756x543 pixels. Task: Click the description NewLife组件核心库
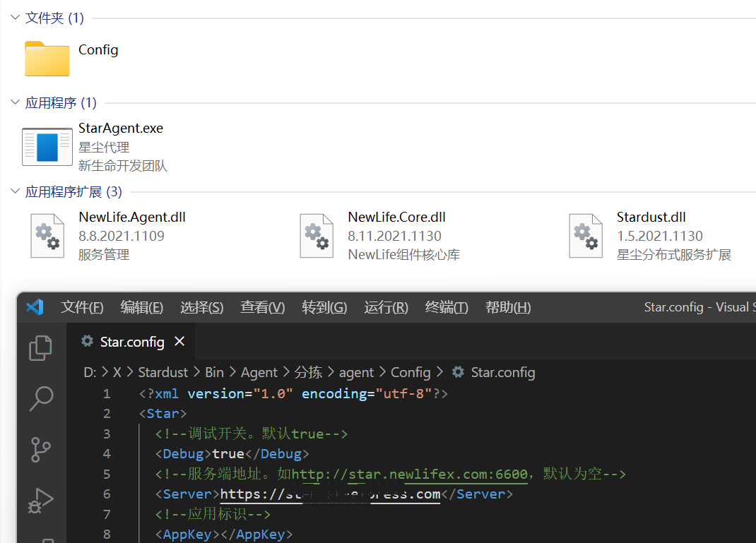(403, 255)
